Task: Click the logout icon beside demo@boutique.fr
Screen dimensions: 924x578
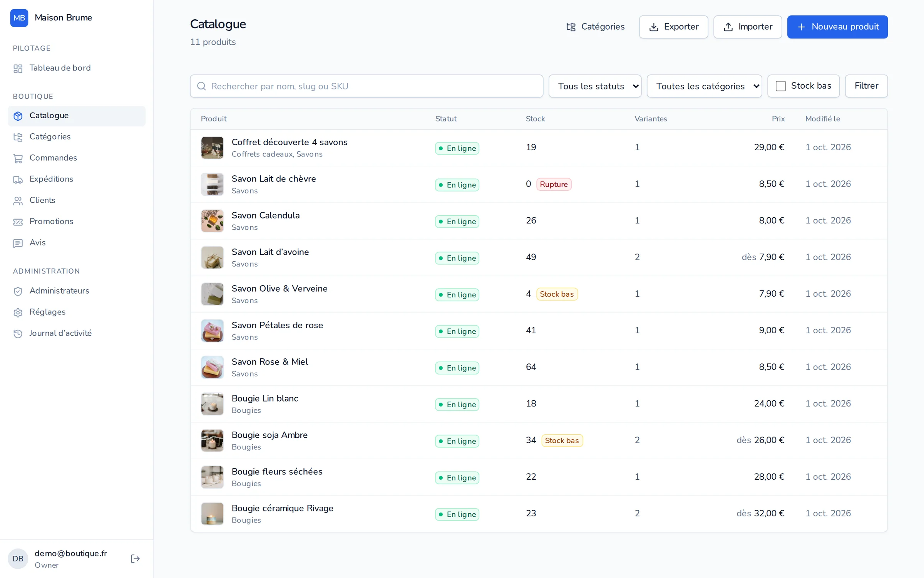Action: 135,559
